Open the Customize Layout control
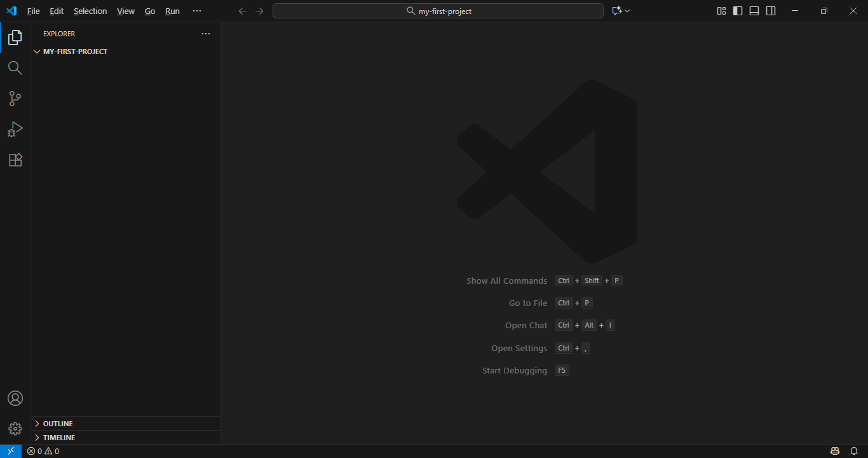 point(721,11)
